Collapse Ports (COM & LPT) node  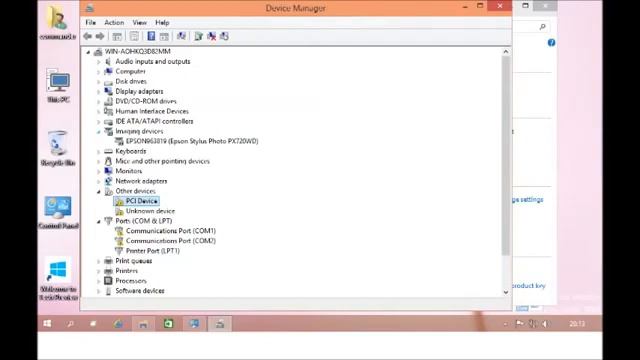tap(98, 222)
